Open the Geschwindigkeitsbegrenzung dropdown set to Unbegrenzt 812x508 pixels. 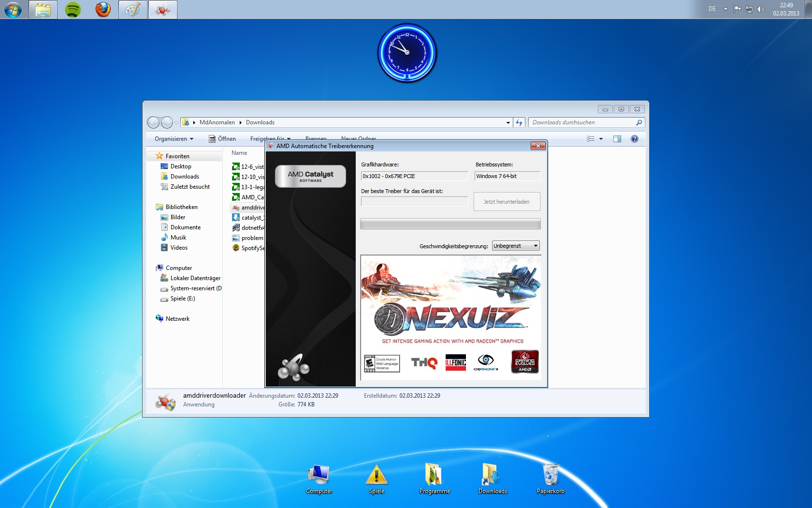point(516,246)
